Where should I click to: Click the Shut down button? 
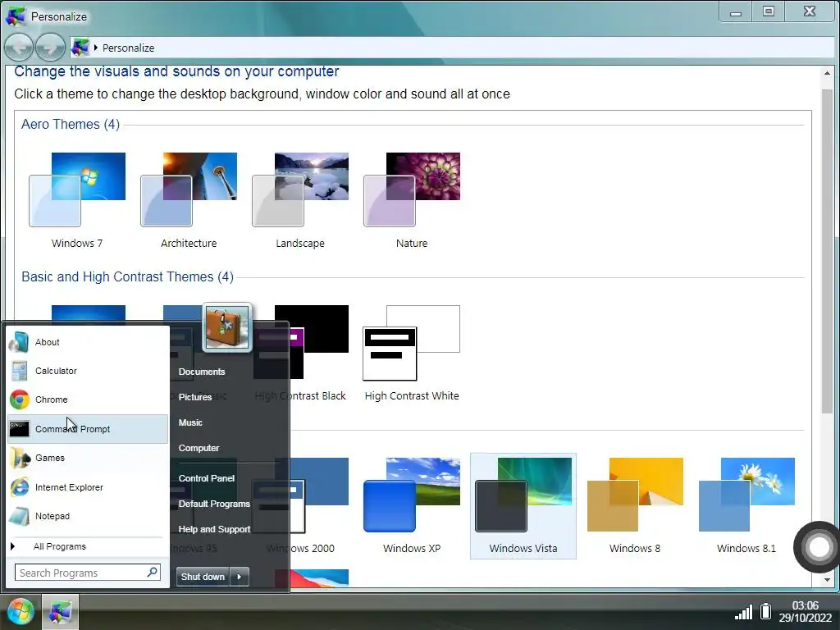point(203,577)
